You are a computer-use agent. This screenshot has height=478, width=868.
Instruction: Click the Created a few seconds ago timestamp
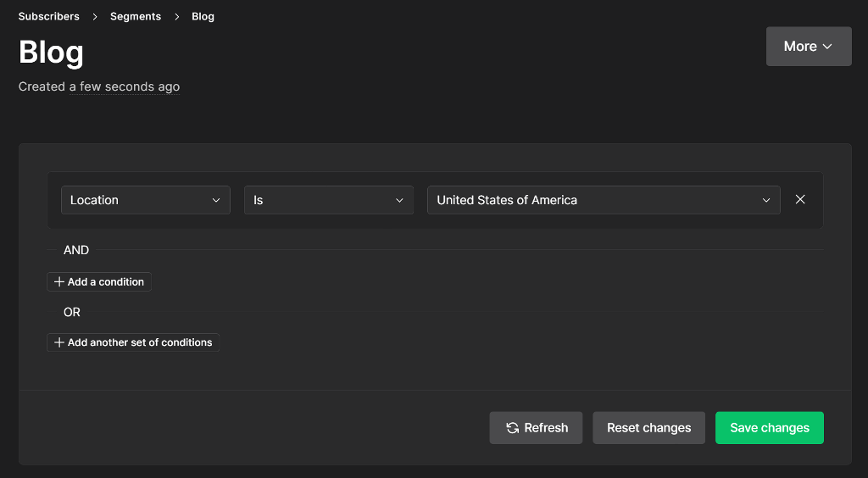point(99,86)
